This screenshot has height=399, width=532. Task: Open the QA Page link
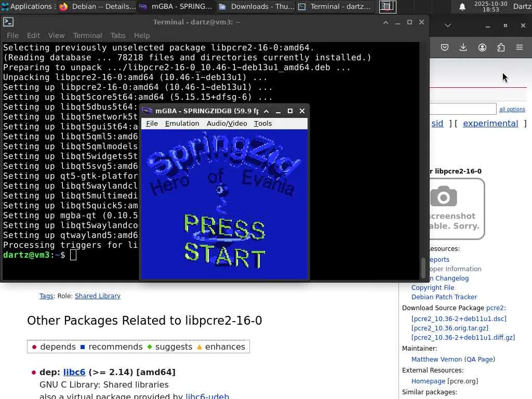480,360
